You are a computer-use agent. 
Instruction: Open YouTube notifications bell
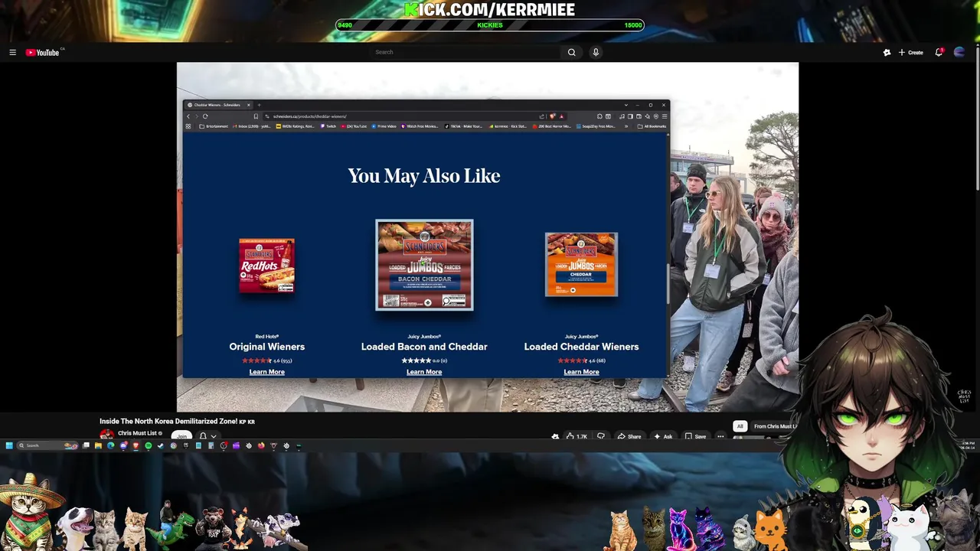pyautogui.click(x=939, y=52)
